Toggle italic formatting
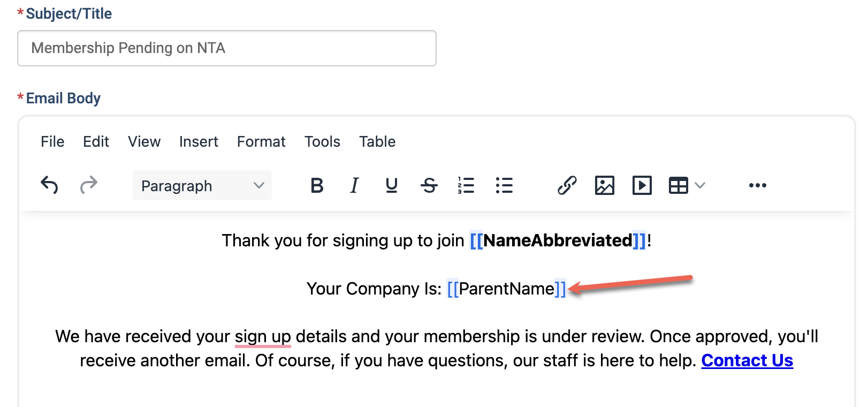The image size is (868, 407). tap(354, 185)
